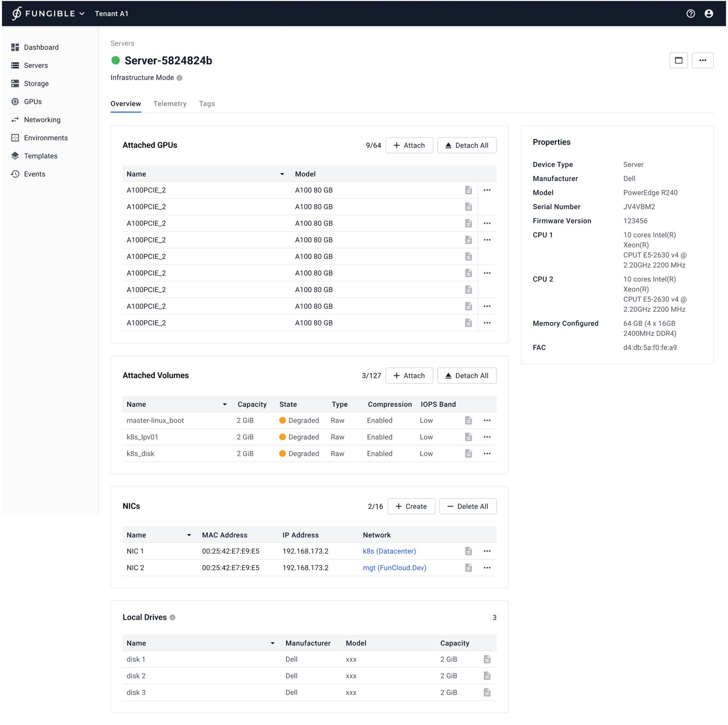Viewport: 728px width, 725px height.
Task: Open the user account profile icon
Action: (708, 14)
